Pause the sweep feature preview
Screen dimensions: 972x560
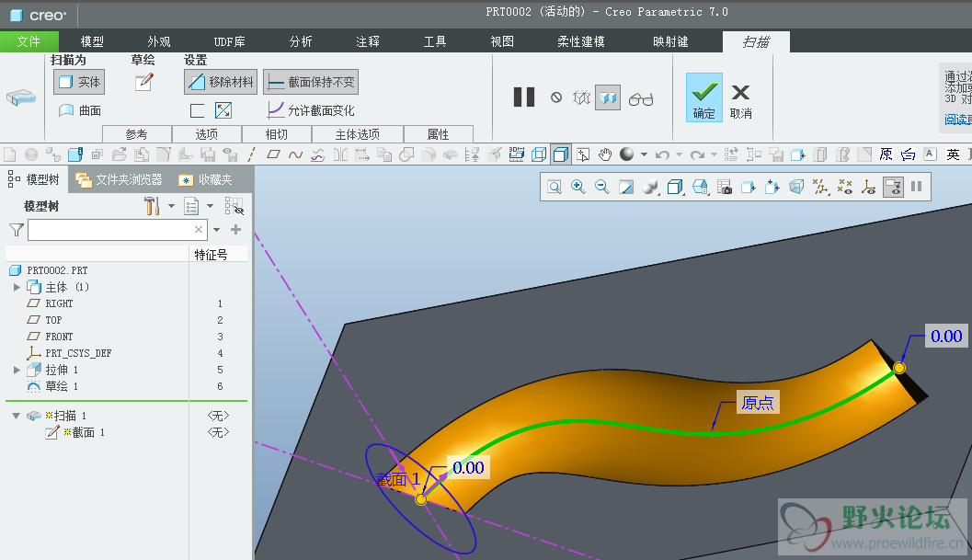(x=524, y=97)
